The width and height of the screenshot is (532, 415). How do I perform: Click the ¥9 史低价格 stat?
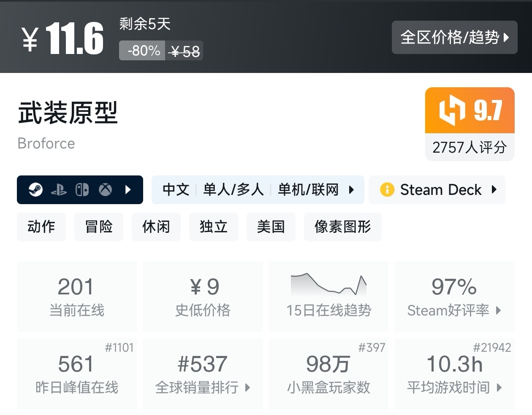click(203, 296)
